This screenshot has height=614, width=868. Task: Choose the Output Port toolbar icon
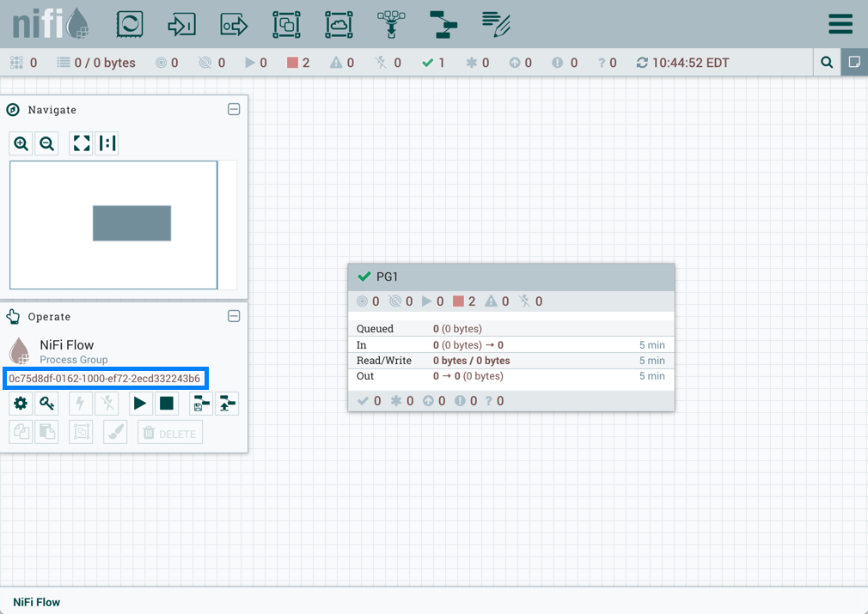pos(234,24)
